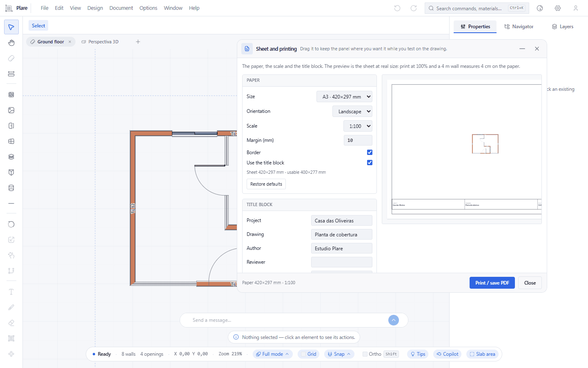
Task: Toggle the Grid option in status bar
Action: [x=309, y=354]
